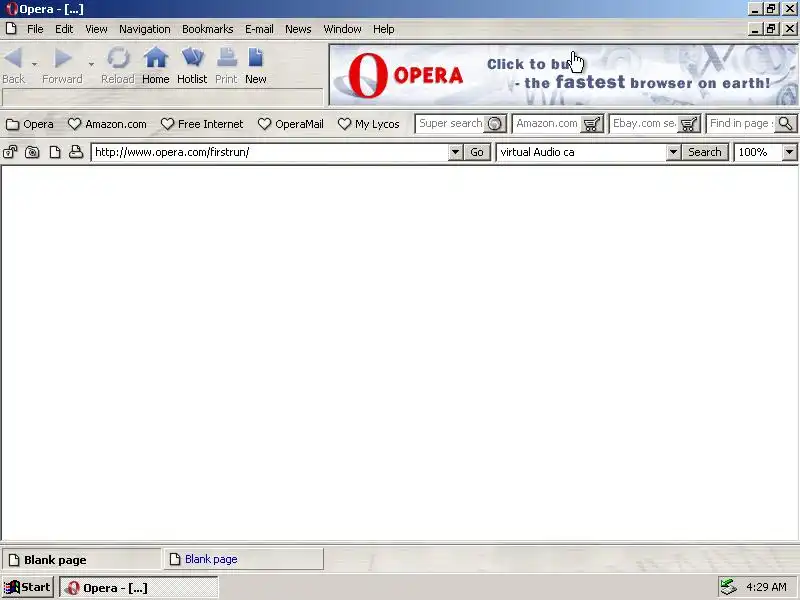Click the 4:29 AM clock
The image size is (800, 600).
766,587
